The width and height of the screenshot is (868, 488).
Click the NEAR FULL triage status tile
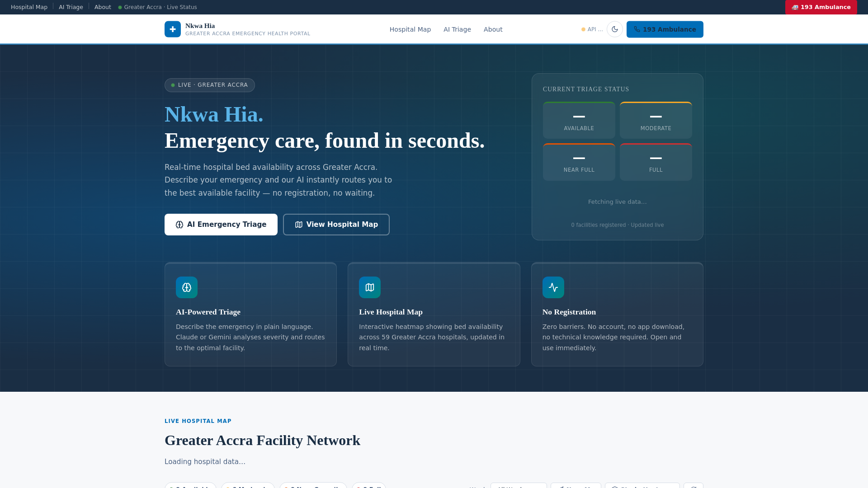point(579,162)
